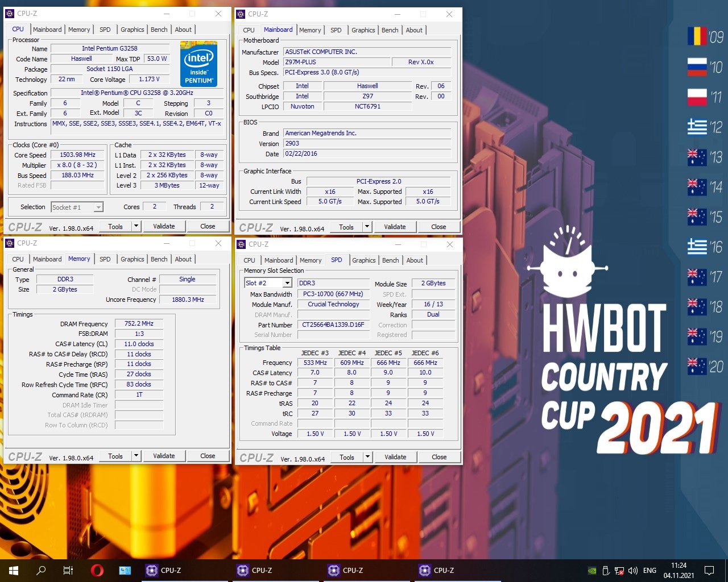Click the ENG language indicator
The height and width of the screenshot is (582, 728).
click(650, 571)
